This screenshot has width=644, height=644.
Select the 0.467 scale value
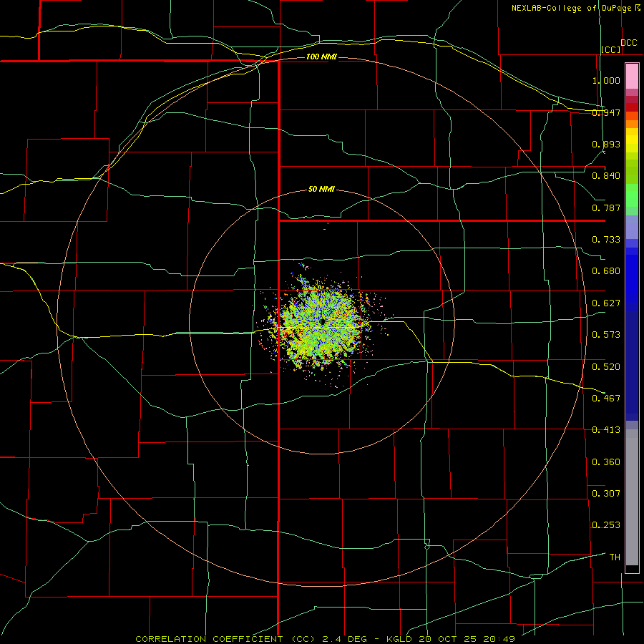(606, 399)
